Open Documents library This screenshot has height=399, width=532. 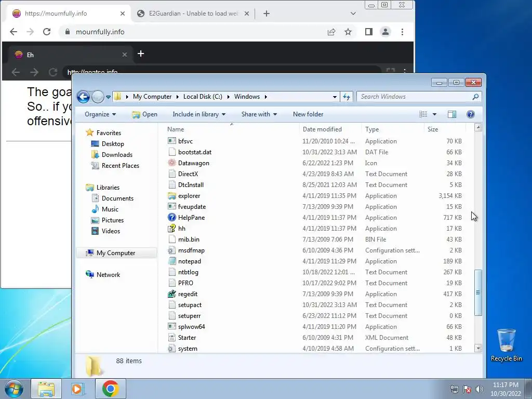click(x=117, y=198)
